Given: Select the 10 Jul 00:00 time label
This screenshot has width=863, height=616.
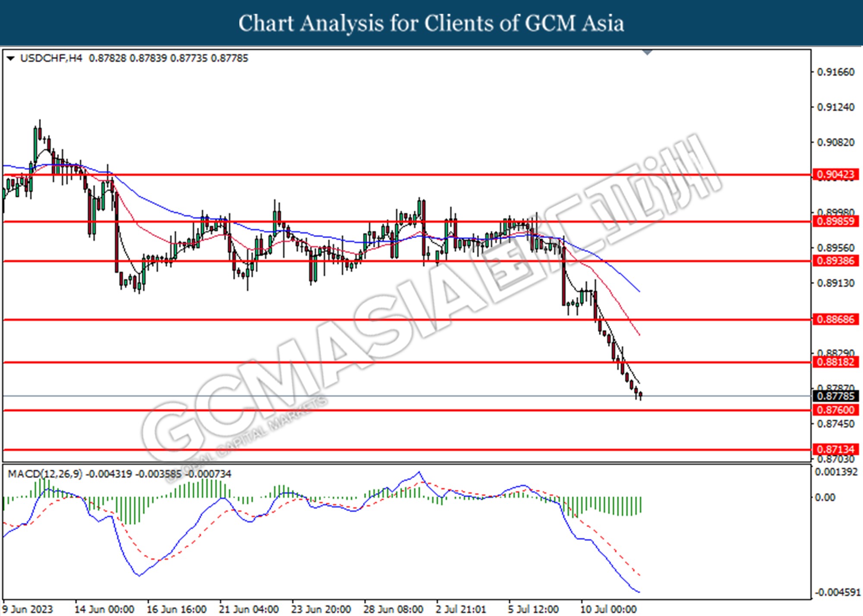Looking at the screenshot, I should pos(608,609).
